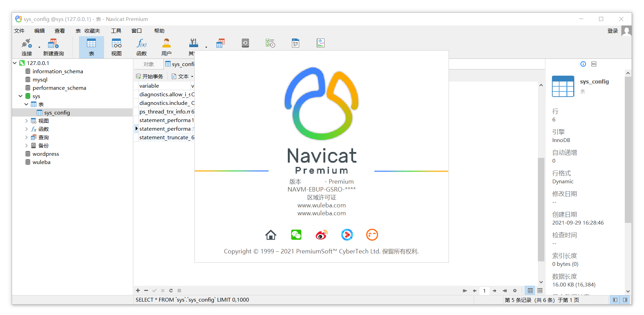
Task: Toggle the right information pane button
Action: click(x=625, y=300)
